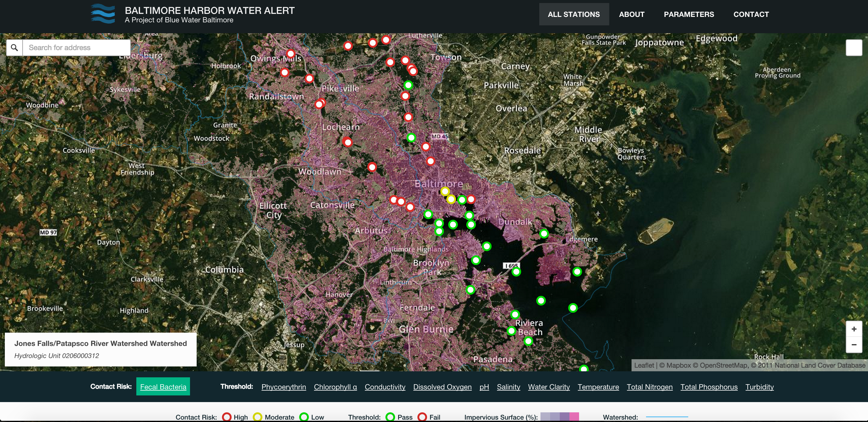Click the Baltimore Harbor Water Alert title
Image resolution: width=868 pixels, height=422 pixels.
[210, 11]
